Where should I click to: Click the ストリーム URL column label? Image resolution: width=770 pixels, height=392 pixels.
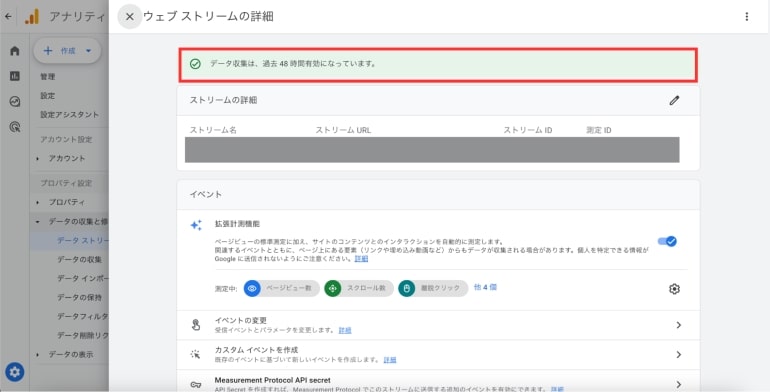[343, 130]
